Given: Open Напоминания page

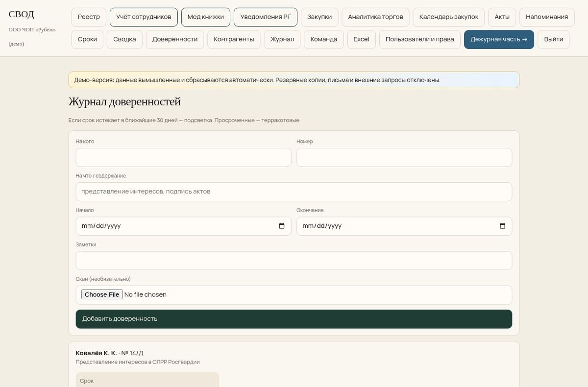Looking at the screenshot, I should [x=547, y=17].
